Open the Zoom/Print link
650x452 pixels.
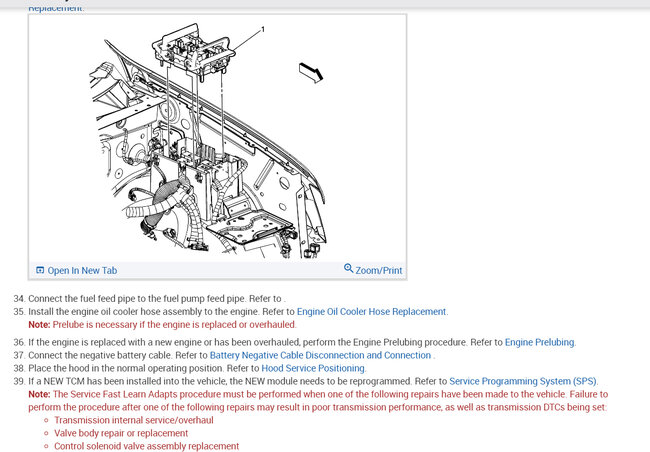tap(378, 270)
